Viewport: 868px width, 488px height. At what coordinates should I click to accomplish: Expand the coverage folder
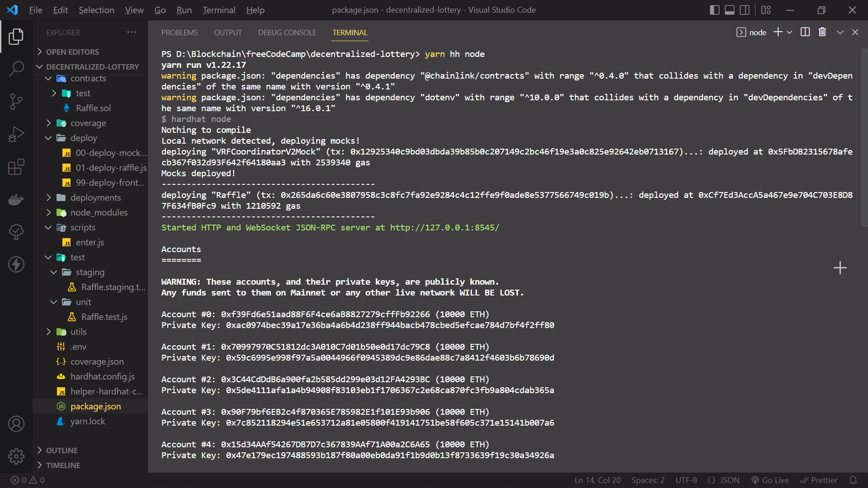(x=88, y=123)
